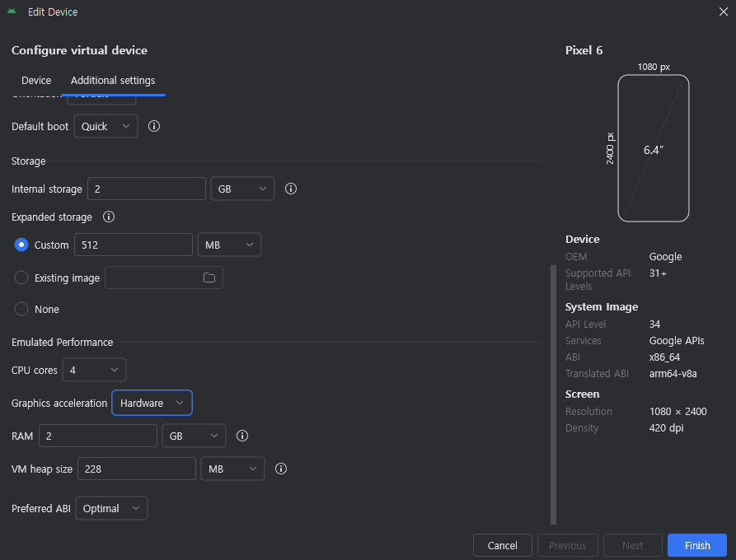This screenshot has width=736, height=560.
Task: Open the Internal storage GB unit dropdown
Action: (242, 189)
